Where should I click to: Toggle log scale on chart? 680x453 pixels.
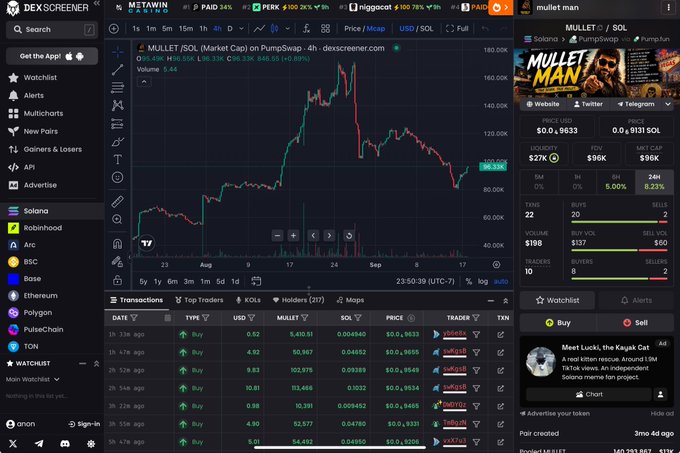pos(483,281)
